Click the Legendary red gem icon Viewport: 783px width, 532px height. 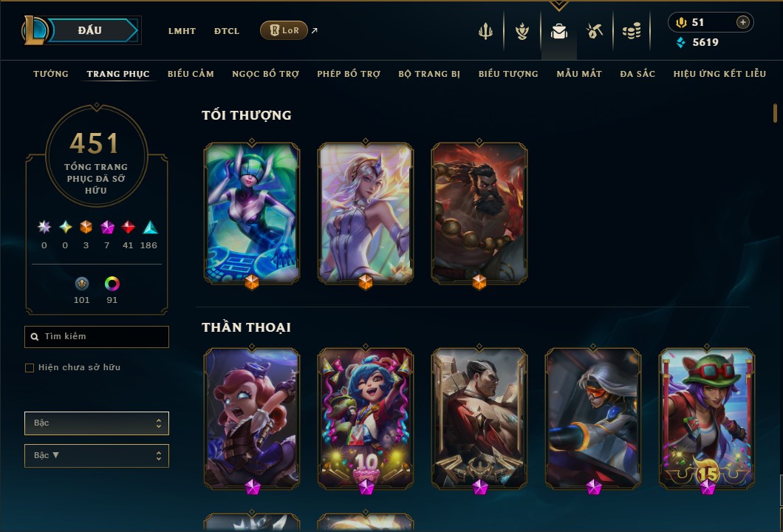[x=128, y=228]
